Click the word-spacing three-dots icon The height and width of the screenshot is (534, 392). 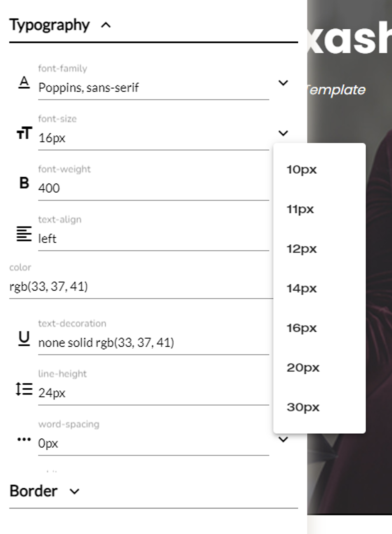pyautogui.click(x=24, y=439)
